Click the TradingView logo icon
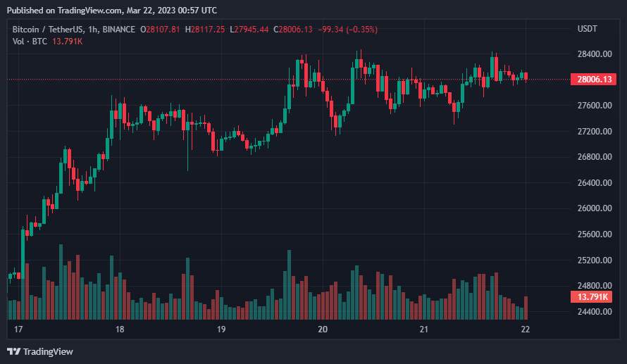The height and width of the screenshot is (364, 627). coord(13,351)
